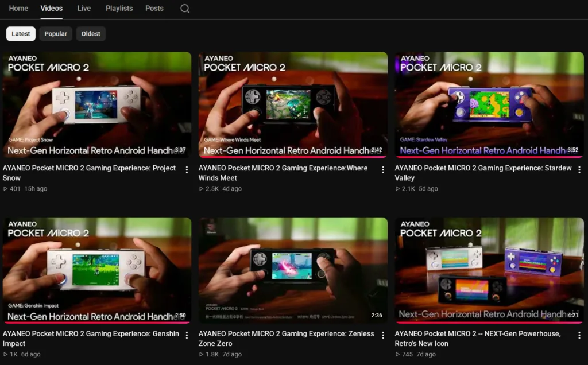The width and height of the screenshot is (588, 365).
Task: Sort videos by Oldest
Action: tap(91, 34)
